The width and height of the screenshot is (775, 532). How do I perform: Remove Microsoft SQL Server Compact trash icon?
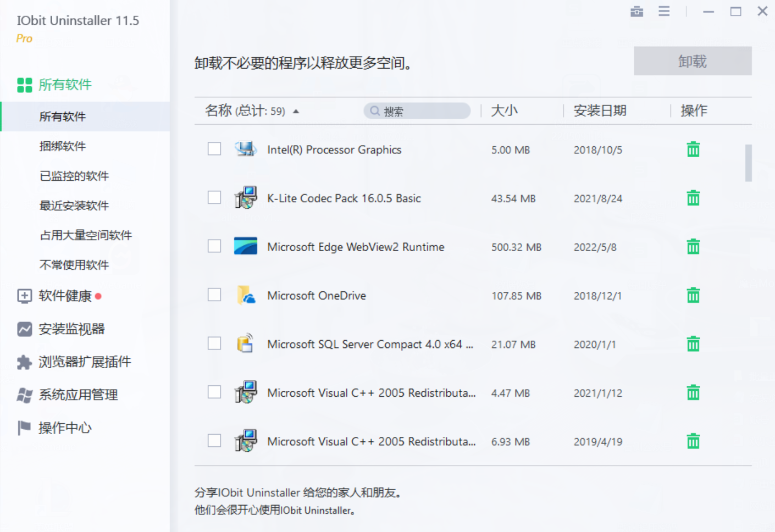coord(693,344)
